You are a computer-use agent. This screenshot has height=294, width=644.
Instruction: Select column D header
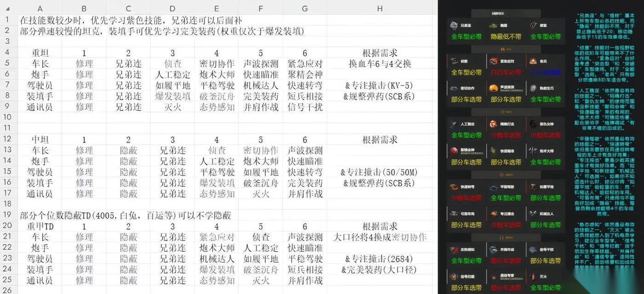[172, 9]
